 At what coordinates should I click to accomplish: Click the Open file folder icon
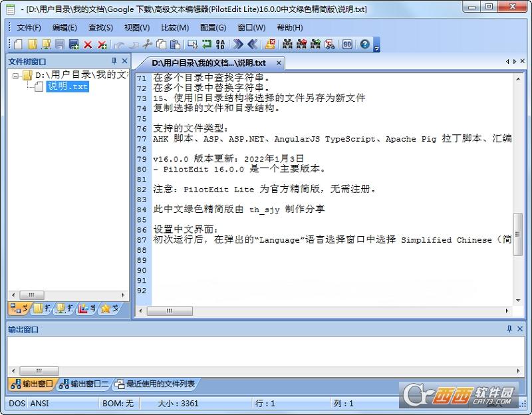coord(32,45)
